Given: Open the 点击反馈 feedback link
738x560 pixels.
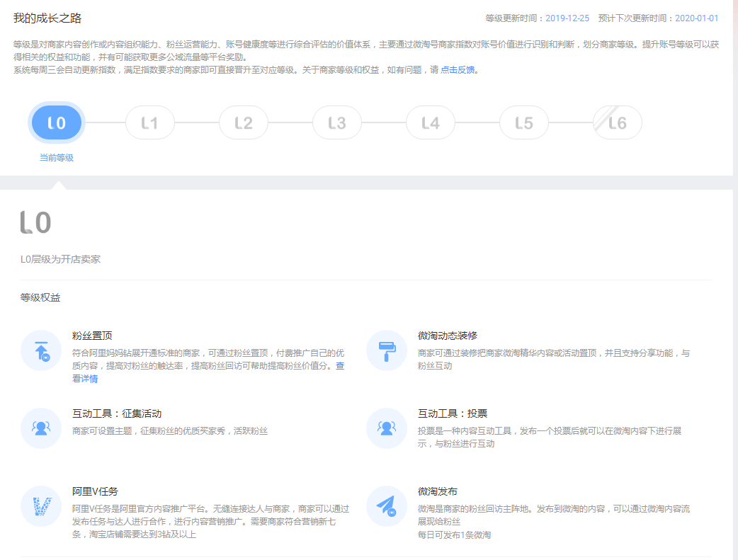Looking at the screenshot, I should (458, 70).
